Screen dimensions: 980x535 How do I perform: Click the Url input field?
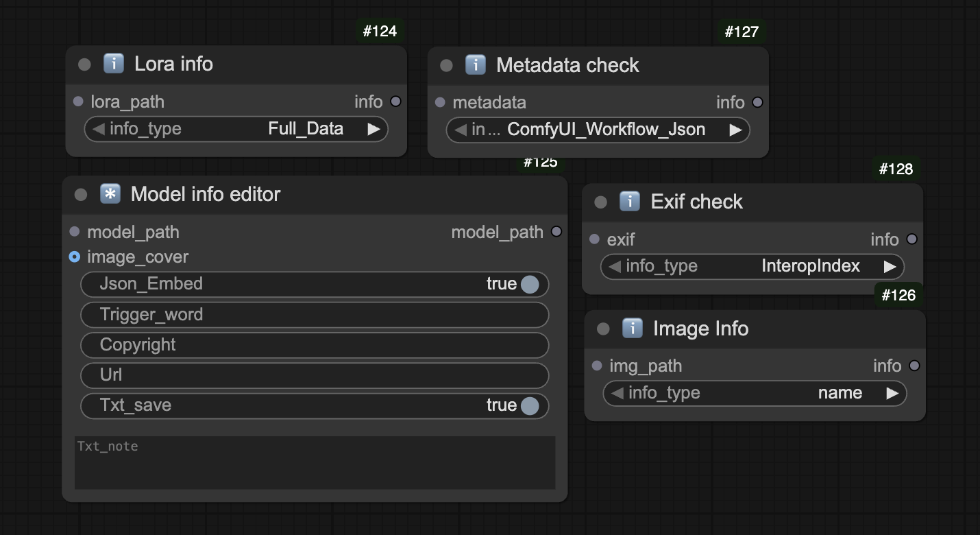pos(315,375)
